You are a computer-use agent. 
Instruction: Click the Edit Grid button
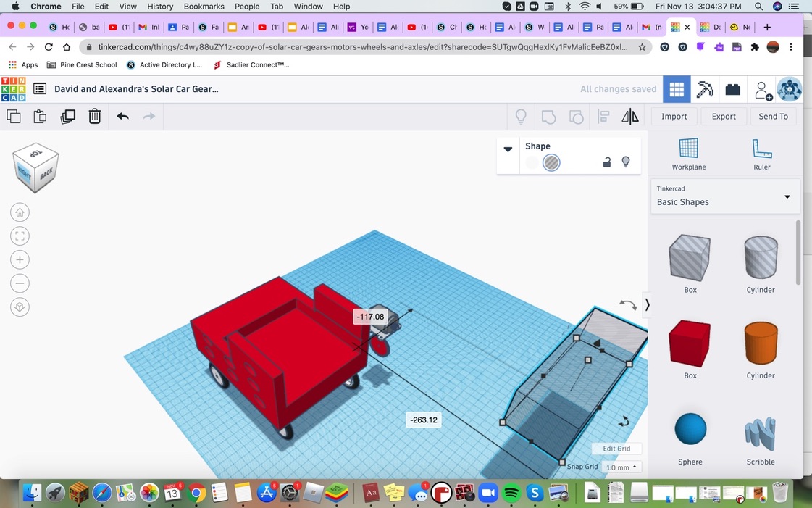[616, 449]
